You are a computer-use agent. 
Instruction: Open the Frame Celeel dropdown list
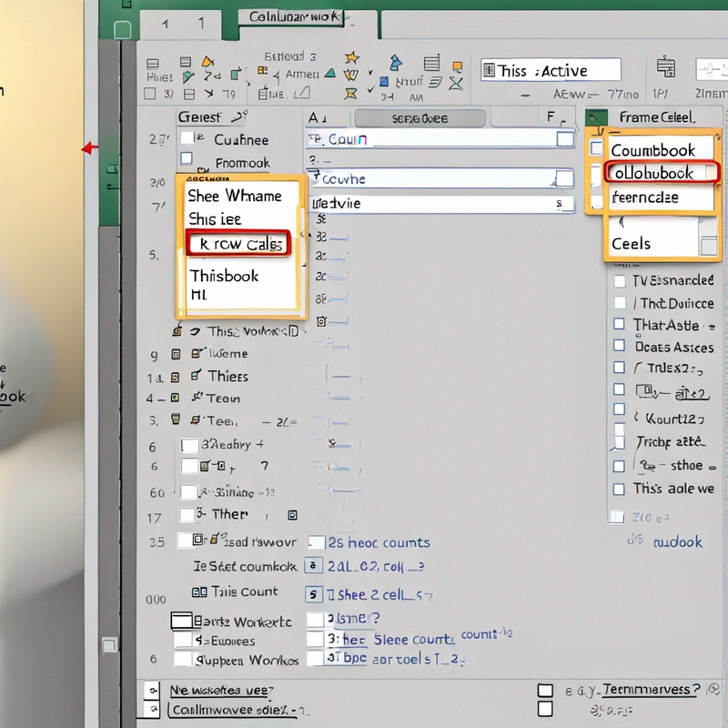(655, 117)
